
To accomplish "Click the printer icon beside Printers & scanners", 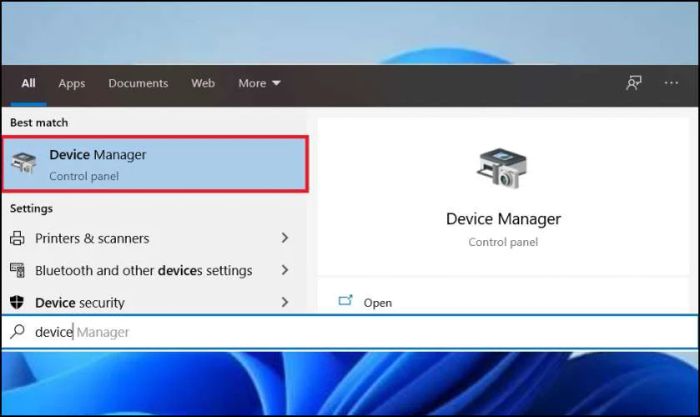I will [17, 238].
